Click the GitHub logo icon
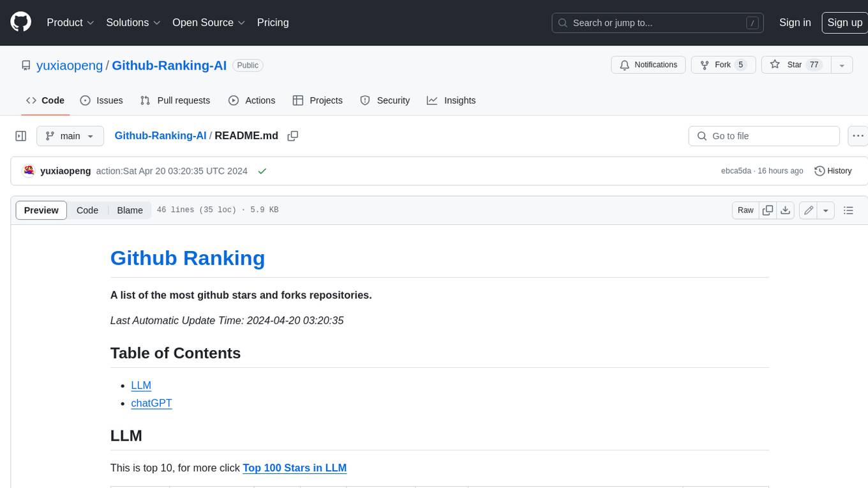Screen dimensions: 868x488 point(20,22)
